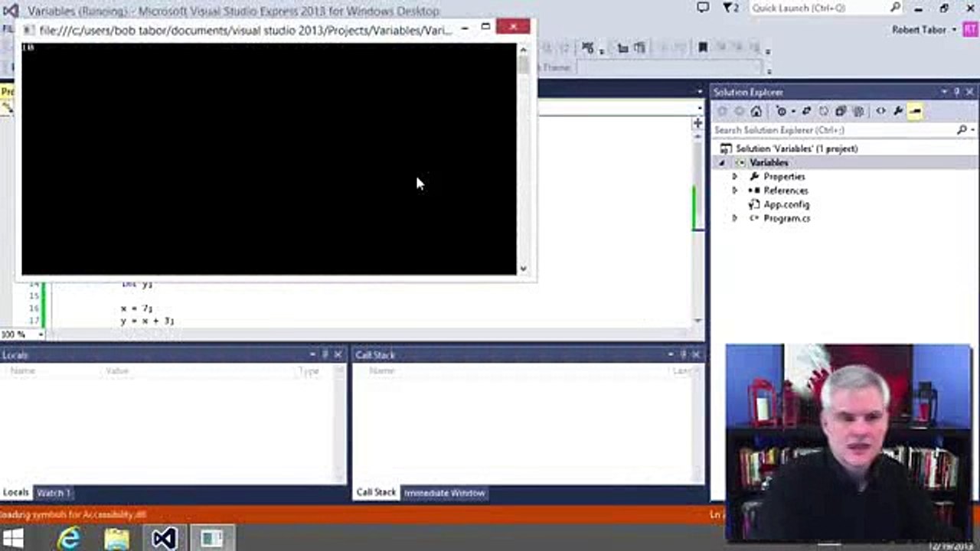The image size is (980, 551).
Task: Open the notifications flag icon
Action: tap(730, 8)
